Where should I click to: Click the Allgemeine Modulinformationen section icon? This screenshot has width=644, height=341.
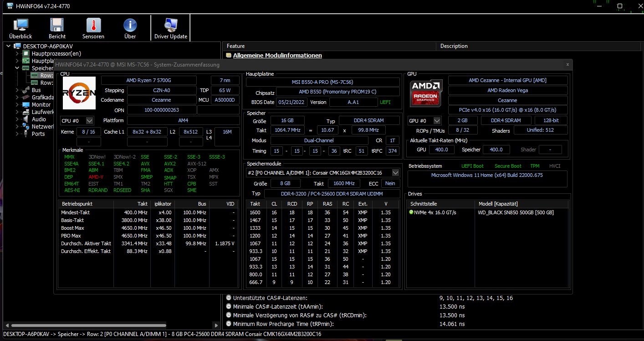click(229, 56)
